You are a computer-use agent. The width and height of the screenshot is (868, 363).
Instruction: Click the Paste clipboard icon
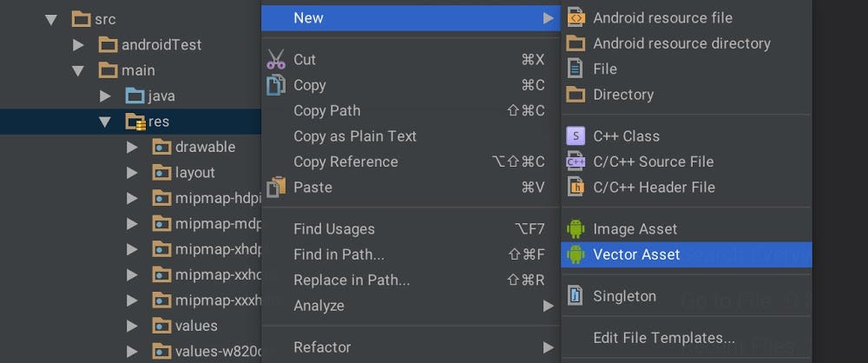pos(276,188)
